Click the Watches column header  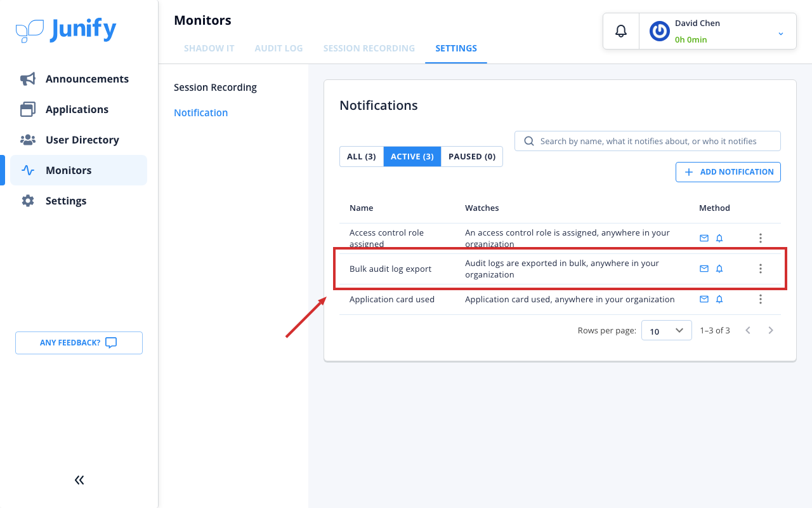(482, 208)
